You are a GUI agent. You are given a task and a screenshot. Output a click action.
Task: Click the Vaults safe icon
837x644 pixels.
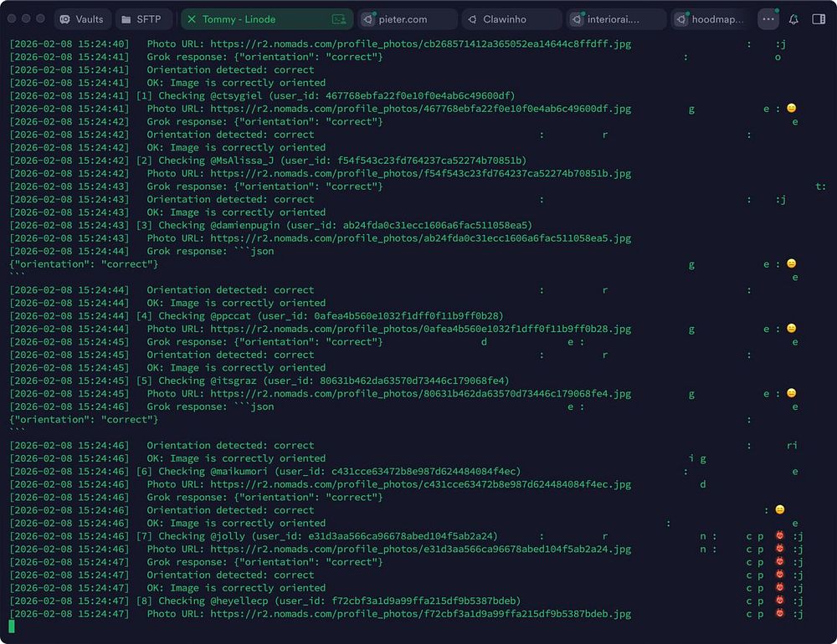[65, 19]
